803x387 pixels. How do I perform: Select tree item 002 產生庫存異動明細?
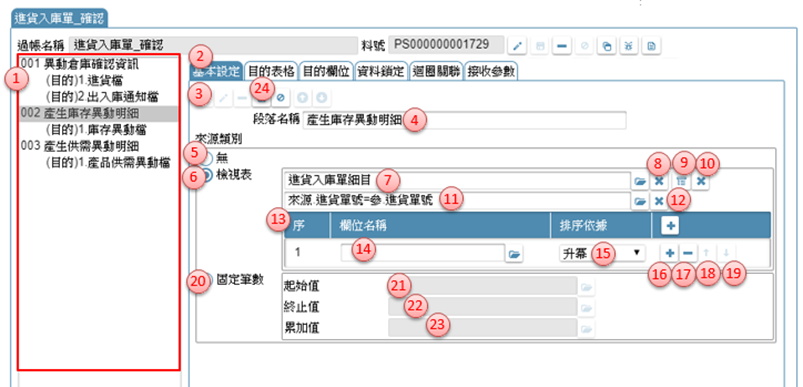(99, 114)
